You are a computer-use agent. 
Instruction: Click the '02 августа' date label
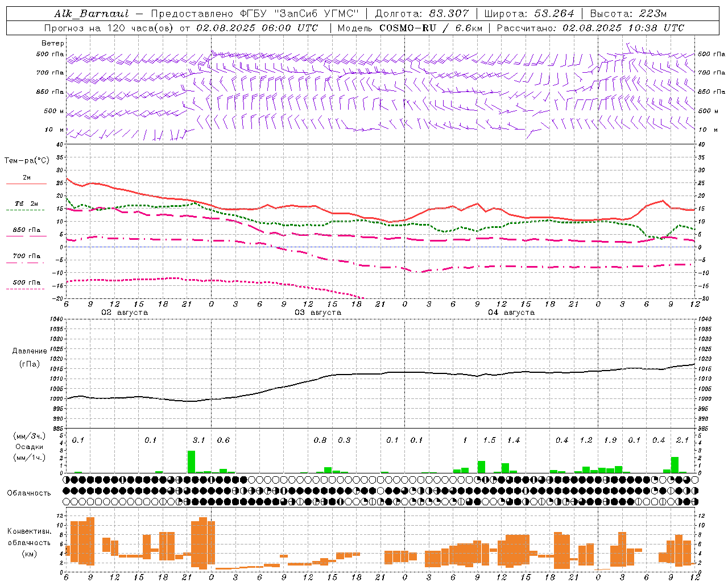pos(125,313)
